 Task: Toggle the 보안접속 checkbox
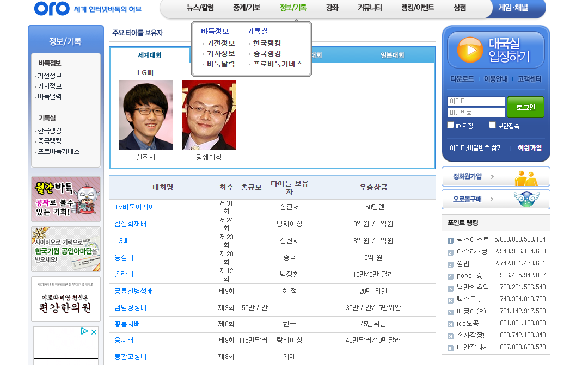point(492,125)
